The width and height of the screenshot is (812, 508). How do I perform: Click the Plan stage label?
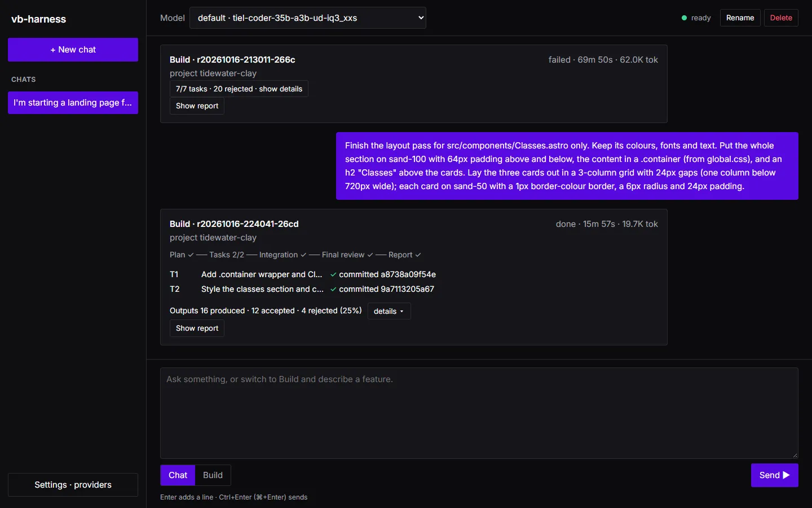point(177,255)
